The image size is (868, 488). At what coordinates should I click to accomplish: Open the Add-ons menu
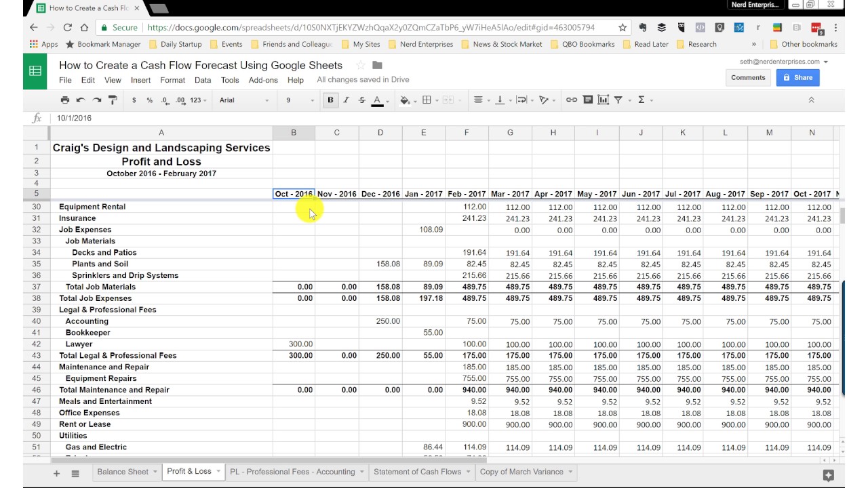coord(263,80)
